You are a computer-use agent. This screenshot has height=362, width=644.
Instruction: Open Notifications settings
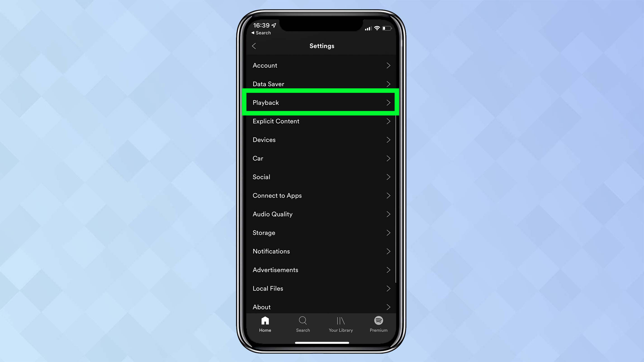322,251
